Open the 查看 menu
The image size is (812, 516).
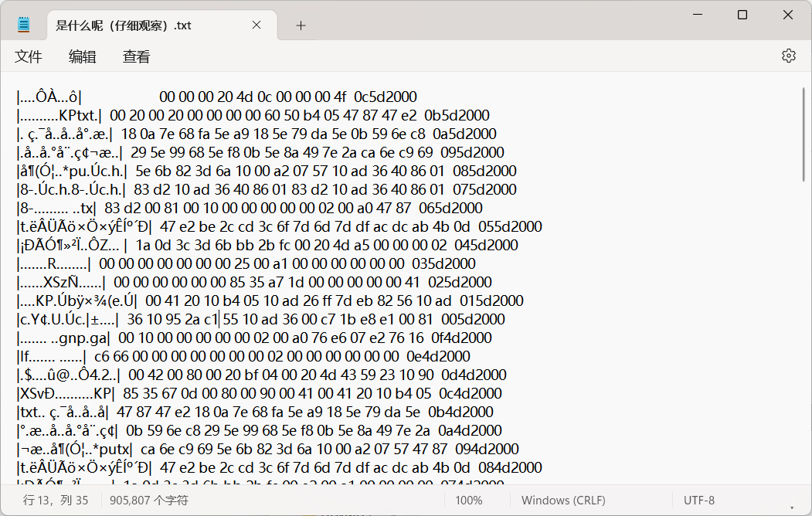136,56
